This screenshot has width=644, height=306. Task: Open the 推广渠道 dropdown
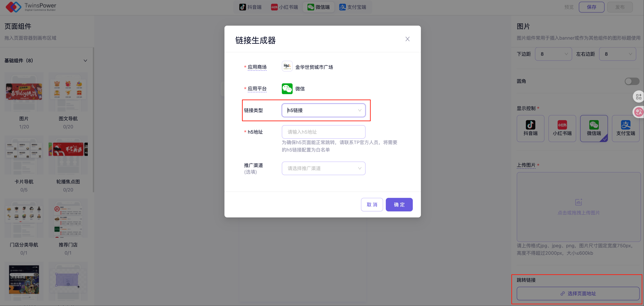[x=324, y=168]
